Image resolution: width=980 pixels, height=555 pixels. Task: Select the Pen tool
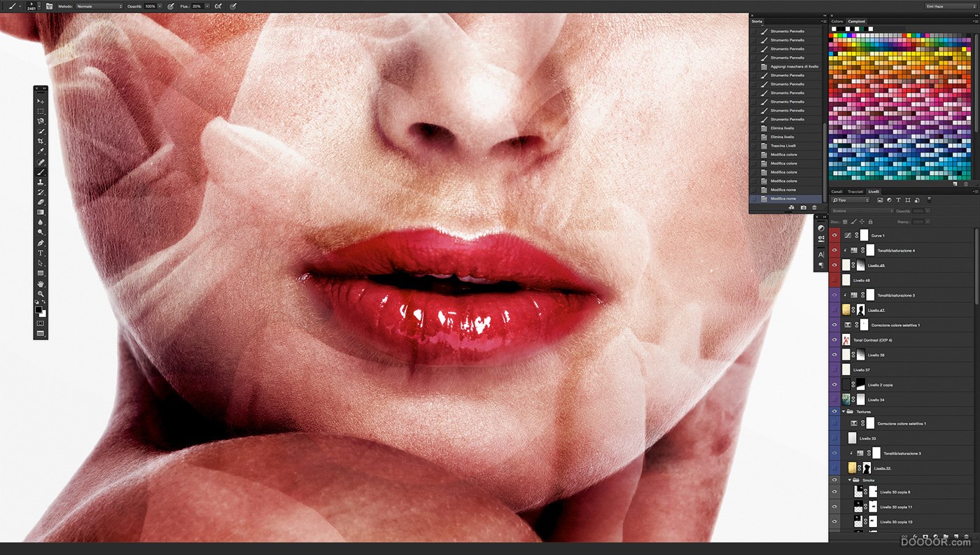coord(41,243)
